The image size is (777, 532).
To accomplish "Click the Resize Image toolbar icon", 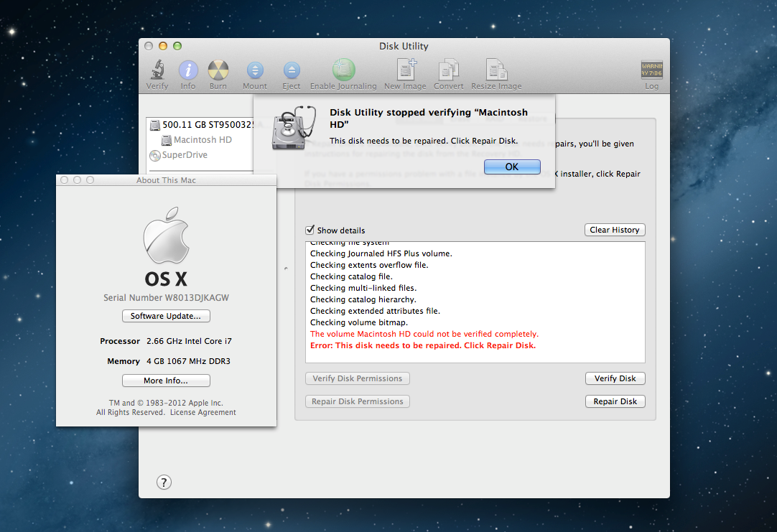I will [x=495, y=72].
